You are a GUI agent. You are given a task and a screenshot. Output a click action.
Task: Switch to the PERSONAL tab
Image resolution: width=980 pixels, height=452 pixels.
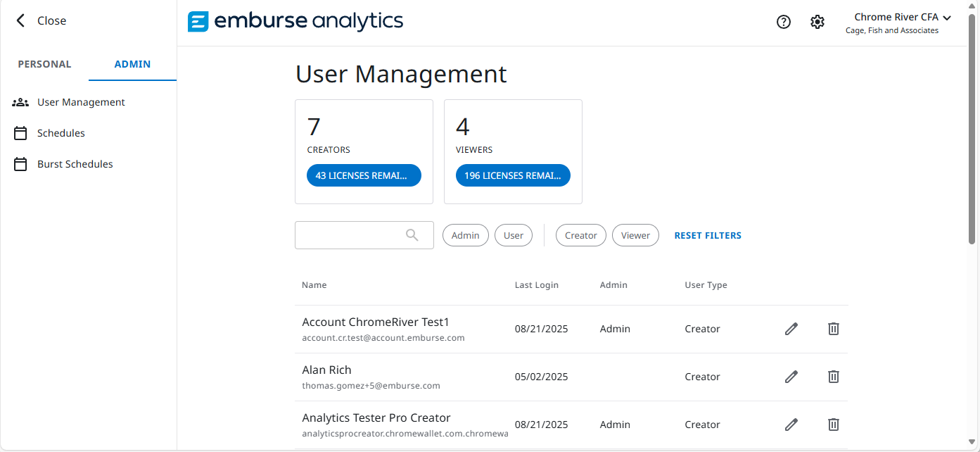click(x=44, y=63)
